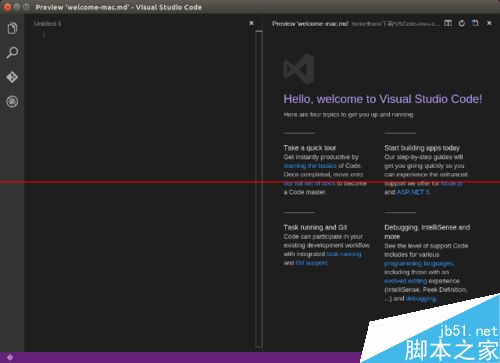The height and width of the screenshot is (363, 500).
Task: Open the Debug view in the activity bar
Action: (x=12, y=102)
